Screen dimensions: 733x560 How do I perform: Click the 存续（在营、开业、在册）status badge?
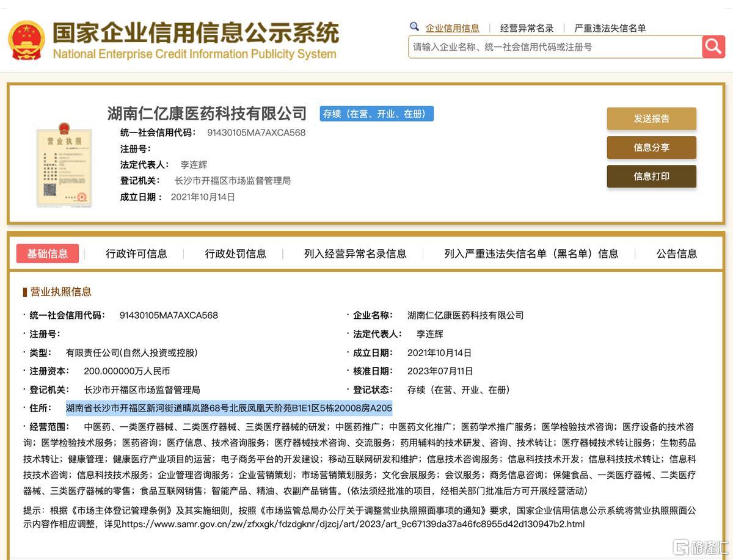pyautogui.click(x=377, y=114)
